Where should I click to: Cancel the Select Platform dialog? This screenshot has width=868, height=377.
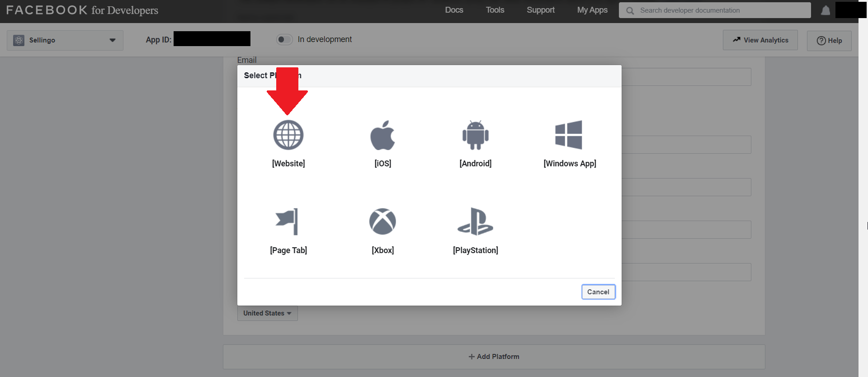coord(598,292)
